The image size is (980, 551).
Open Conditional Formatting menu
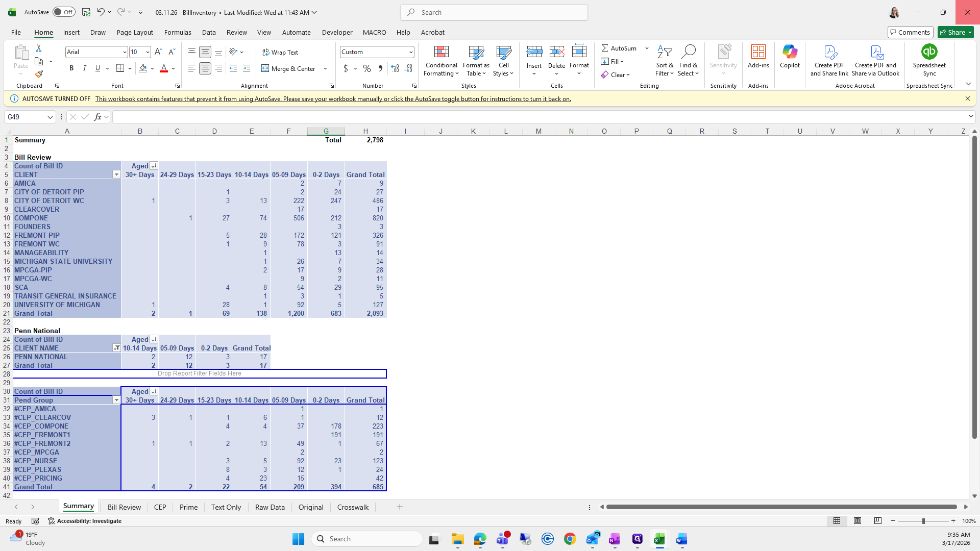441,61
